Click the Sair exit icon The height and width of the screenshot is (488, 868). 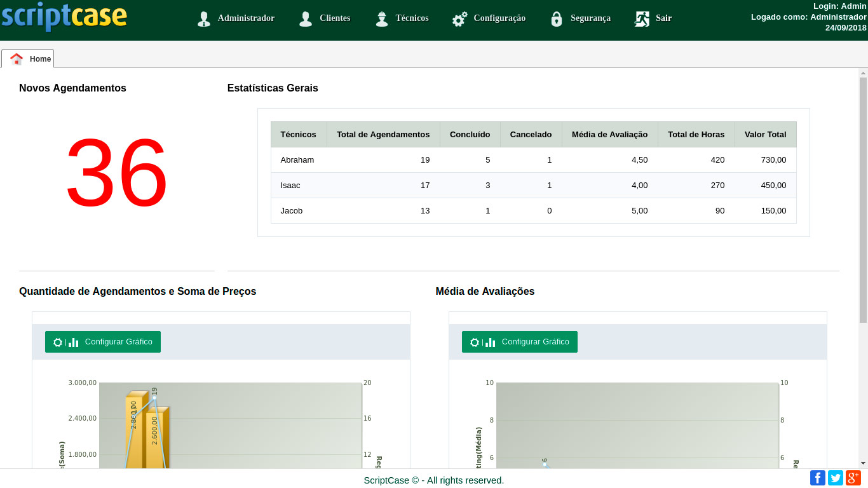pyautogui.click(x=642, y=19)
